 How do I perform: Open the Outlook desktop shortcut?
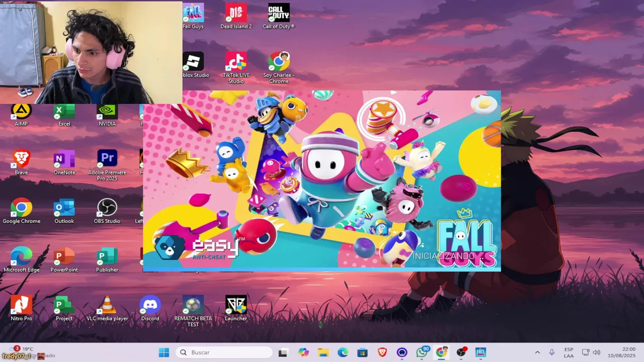[x=64, y=211]
